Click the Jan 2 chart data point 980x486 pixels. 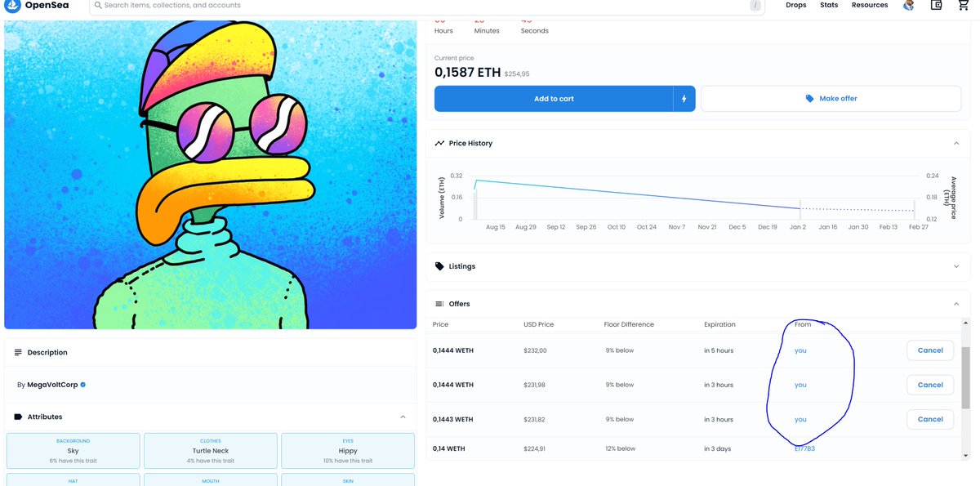coord(800,208)
